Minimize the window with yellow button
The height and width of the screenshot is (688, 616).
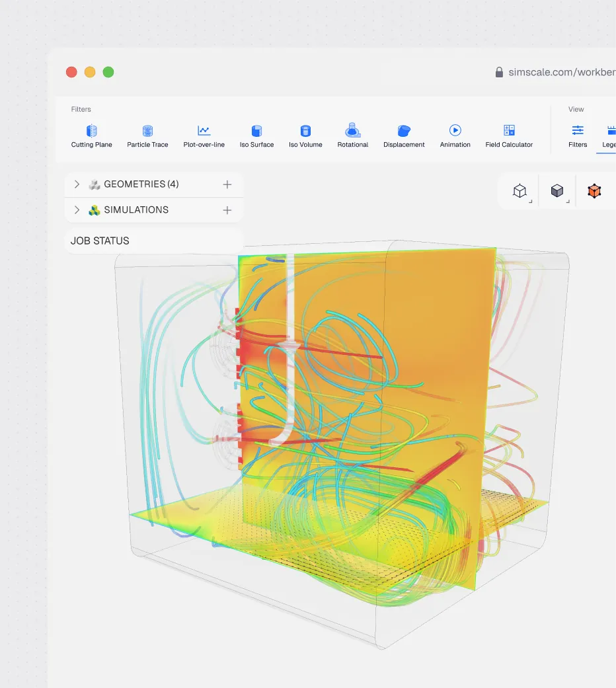click(90, 72)
